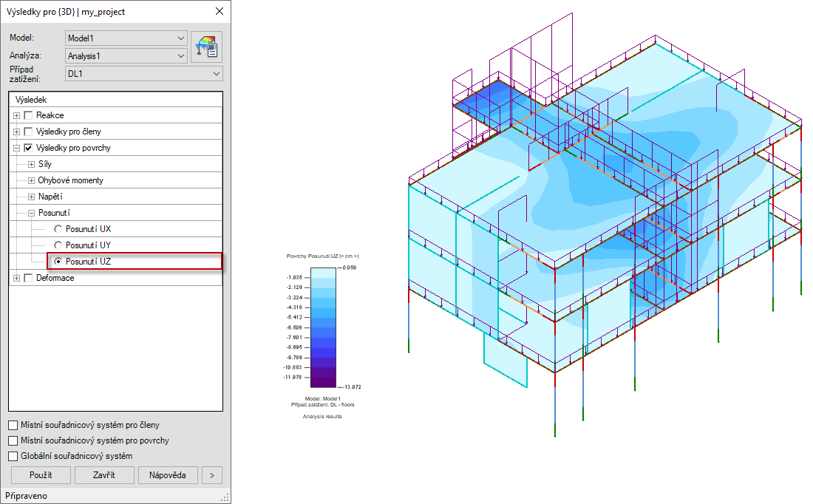Open help with the Nápověda button
Screen dimensions: 813x504
coord(168,475)
